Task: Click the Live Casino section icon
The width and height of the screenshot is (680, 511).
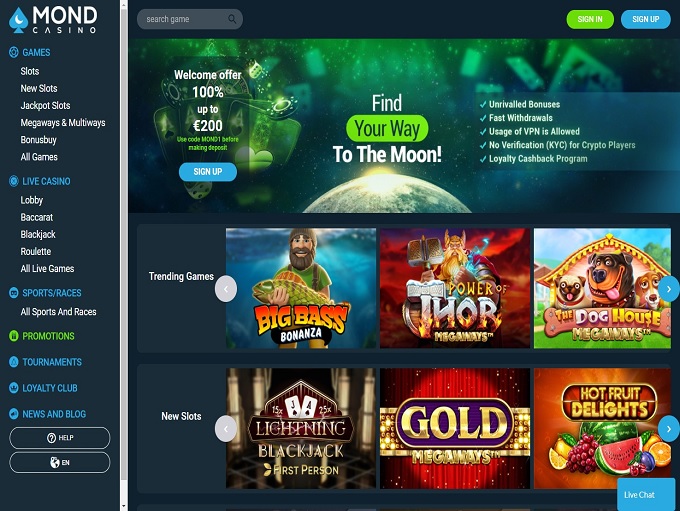Action: [13, 181]
